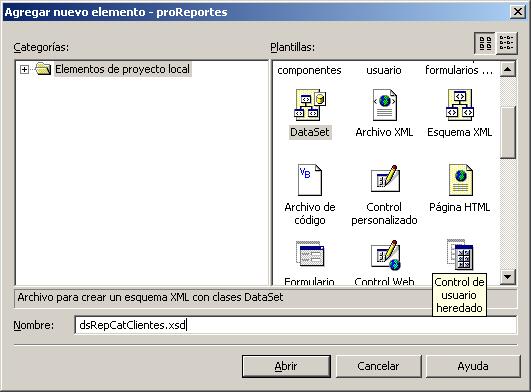531x392 pixels.
Task: Click the DataSet label text
Action: point(310,132)
